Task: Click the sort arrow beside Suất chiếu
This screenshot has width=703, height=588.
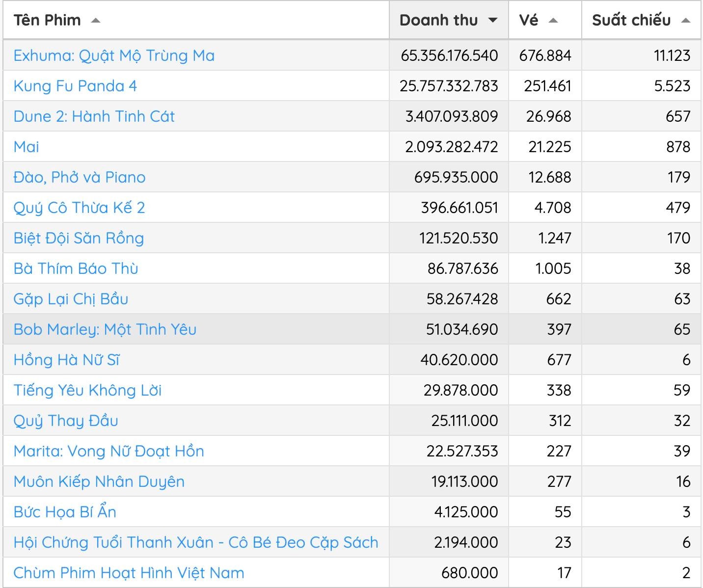Action: 686,21
